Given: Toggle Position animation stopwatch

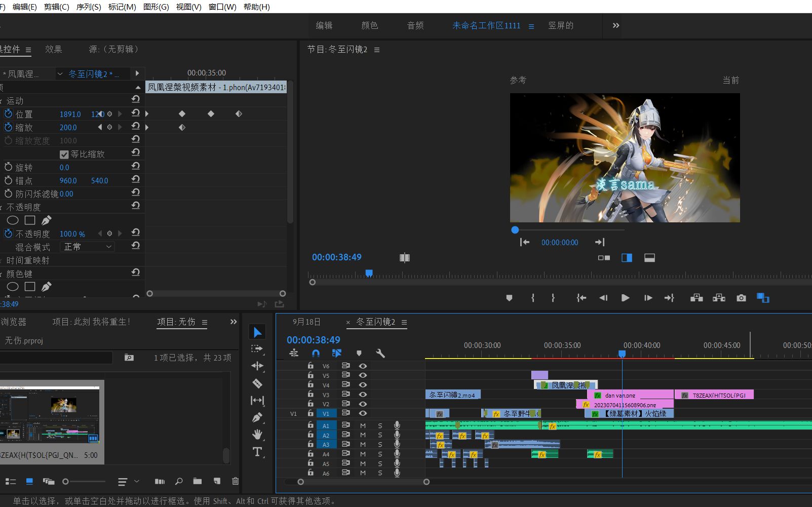Looking at the screenshot, I should (8, 114).
